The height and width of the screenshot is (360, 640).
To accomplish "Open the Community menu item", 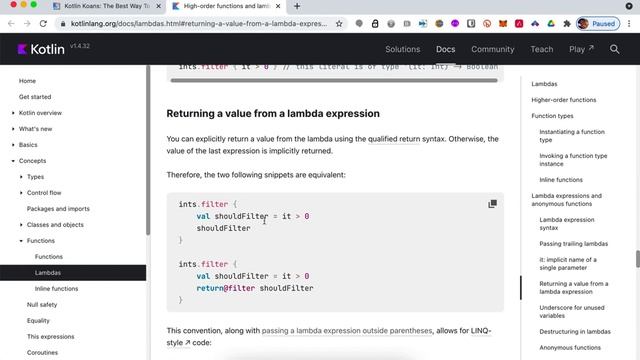I will coord(493,49).
